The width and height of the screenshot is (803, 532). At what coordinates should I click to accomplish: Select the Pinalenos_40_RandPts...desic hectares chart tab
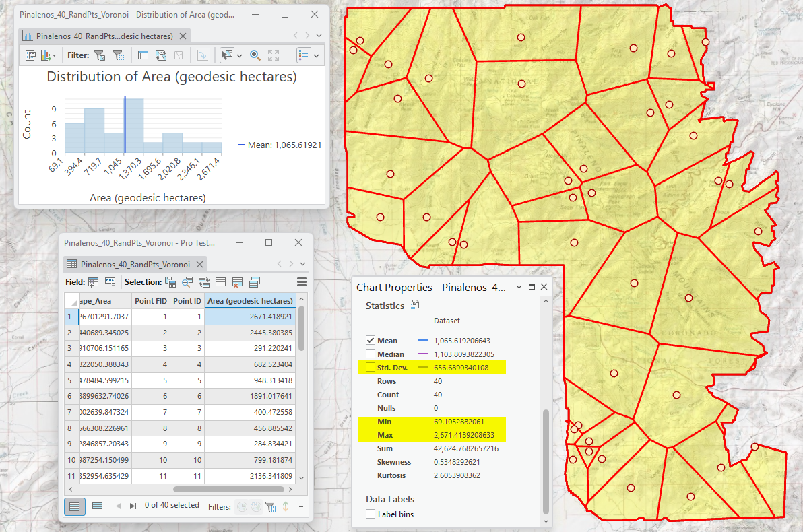point(104,36)
